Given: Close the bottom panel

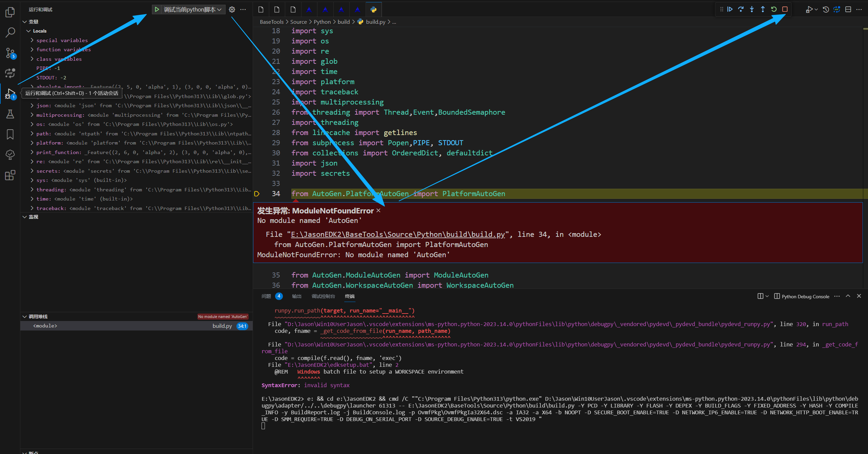Looking at the screenshot, I should click(x=859, y=296).
